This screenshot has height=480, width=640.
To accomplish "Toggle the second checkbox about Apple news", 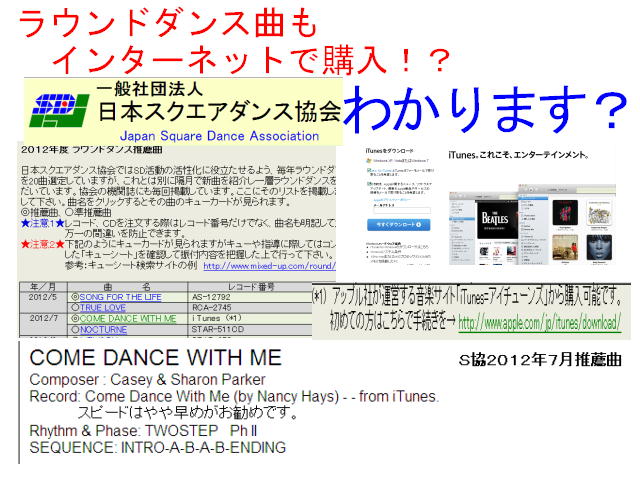I will (x=369, y=184).
